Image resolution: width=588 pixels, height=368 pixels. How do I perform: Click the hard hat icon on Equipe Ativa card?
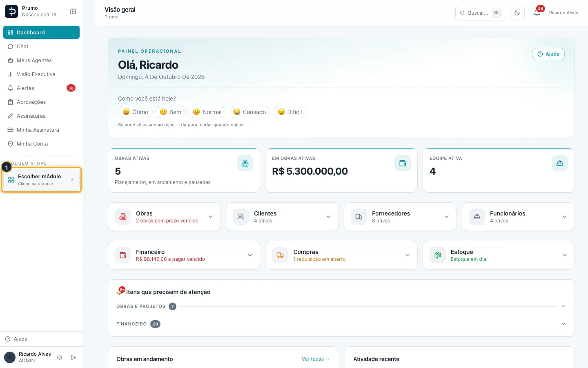tap(560, 163)
